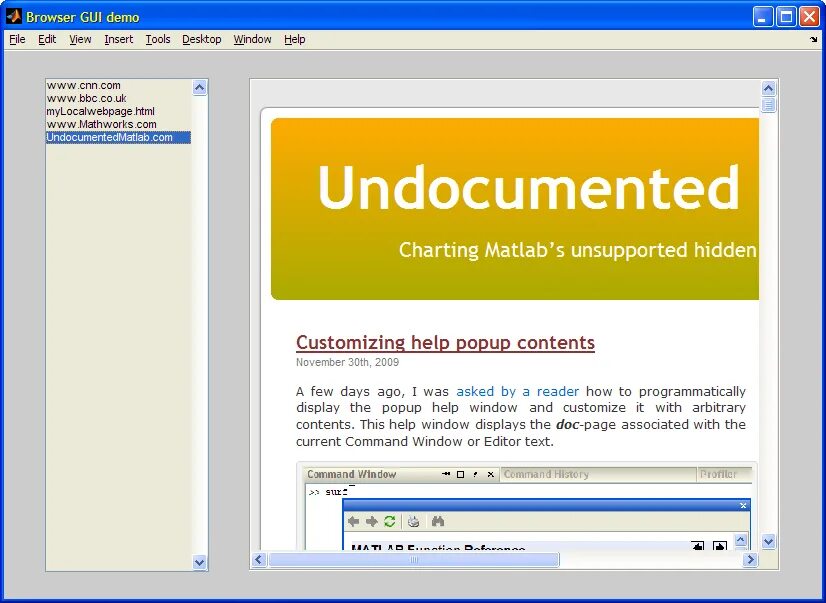Image resolution: width=826 pixels, height=603 pixels.
Task: Click the help popup inner scroll-up arrow
Action: (741, 541)
